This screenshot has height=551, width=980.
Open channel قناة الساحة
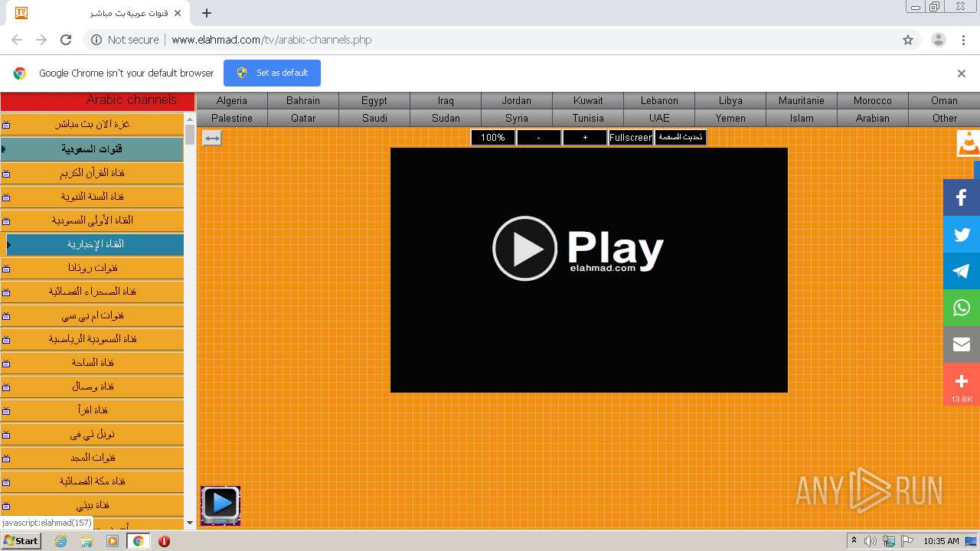(x=93, y=363)
